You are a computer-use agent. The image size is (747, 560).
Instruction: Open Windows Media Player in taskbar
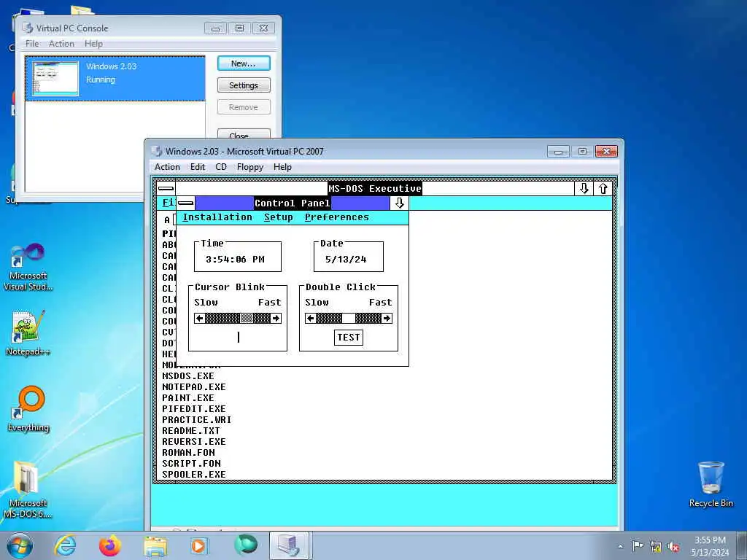199,545
